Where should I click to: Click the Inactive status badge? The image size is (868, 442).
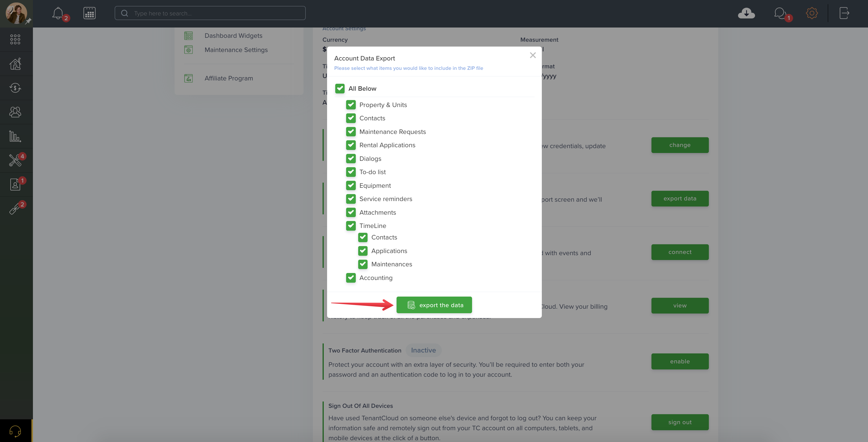[x=423, y=350]
